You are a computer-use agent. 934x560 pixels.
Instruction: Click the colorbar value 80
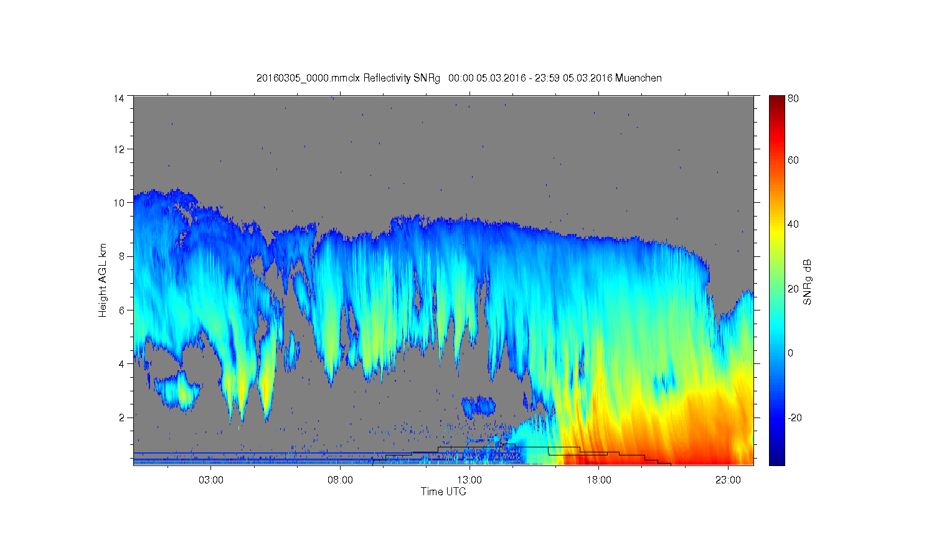793,98
